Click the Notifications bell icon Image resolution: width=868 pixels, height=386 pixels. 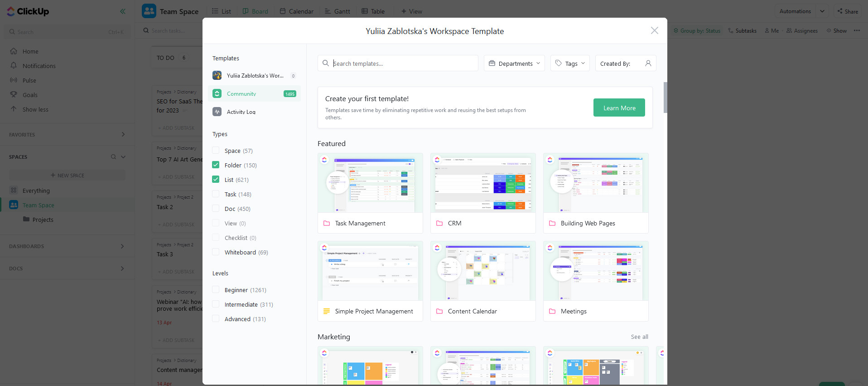pyautogui.click(x=14, y=65)
